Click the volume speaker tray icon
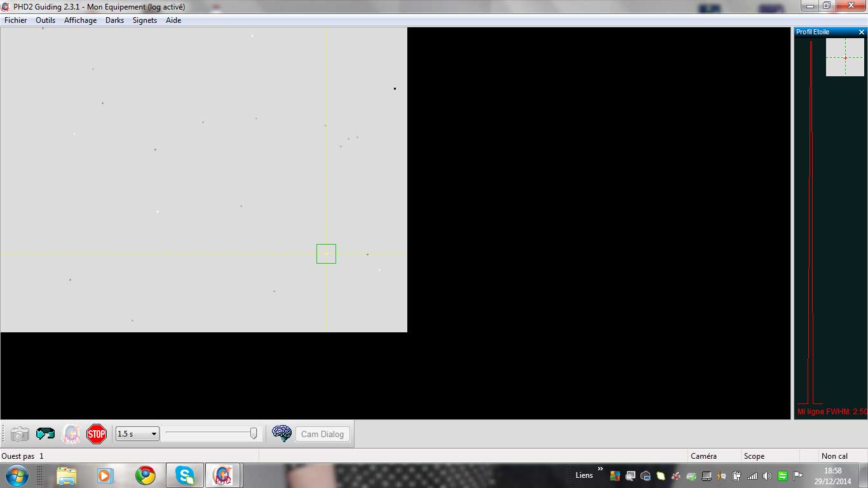 [x=768, y=476]
